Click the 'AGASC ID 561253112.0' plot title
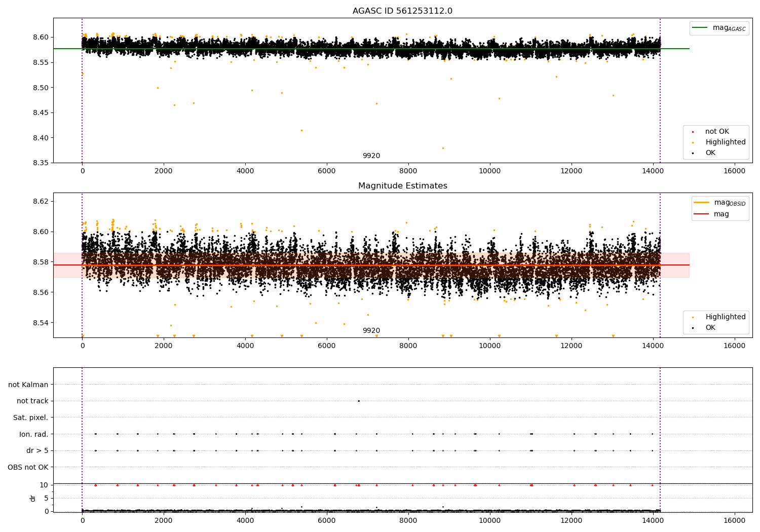 point(402,11)
